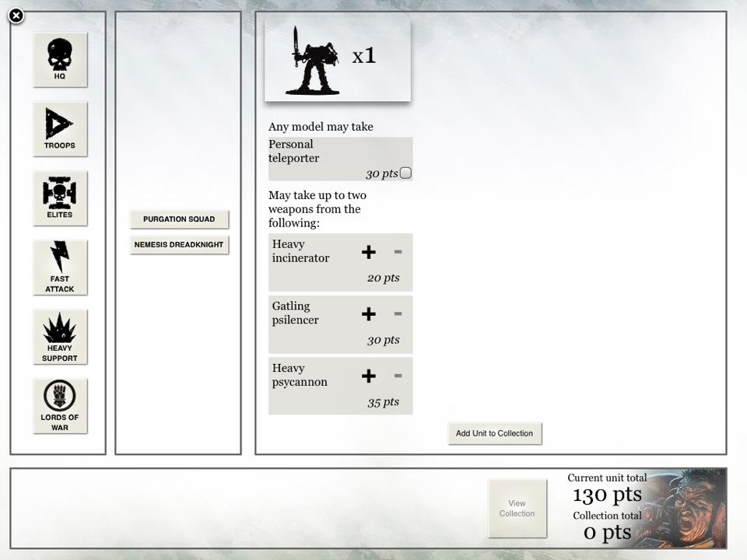Click the Dreadknight silhouette thumbnail

[313, 61]
